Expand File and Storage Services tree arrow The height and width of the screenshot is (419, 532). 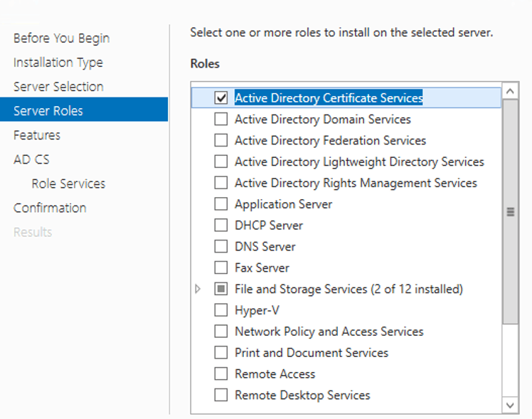tap(198, 289)
